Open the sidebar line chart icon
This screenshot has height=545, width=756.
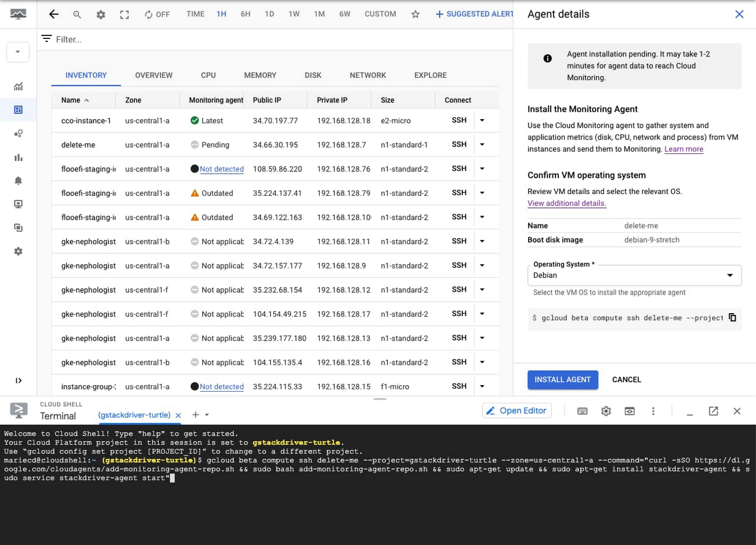click(18, 86)
